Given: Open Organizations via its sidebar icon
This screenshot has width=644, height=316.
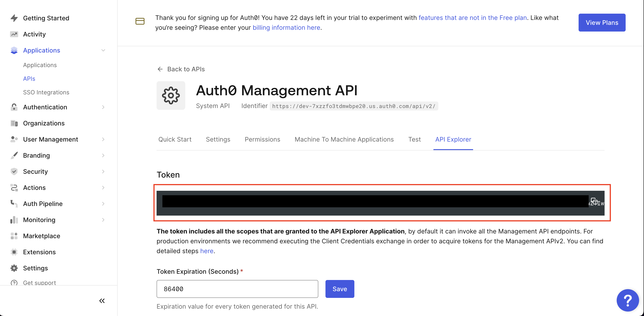Looking at the screenshot, I should coord(14,123).
